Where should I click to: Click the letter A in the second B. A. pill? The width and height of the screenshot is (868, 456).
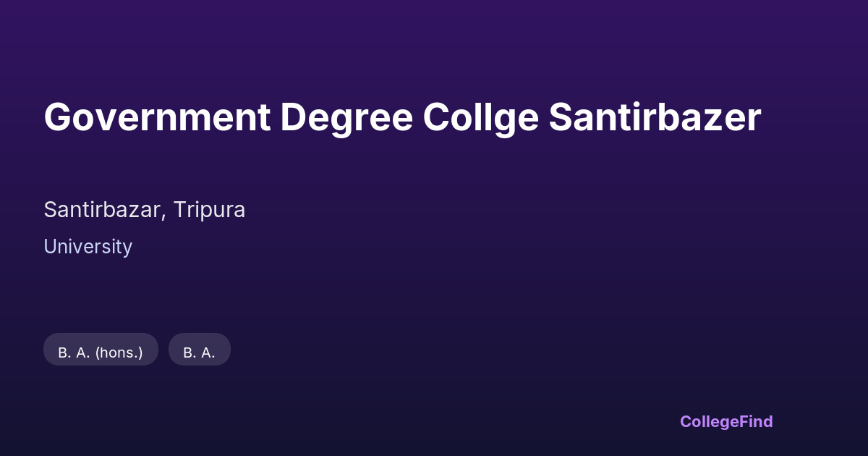pos(208,352)
